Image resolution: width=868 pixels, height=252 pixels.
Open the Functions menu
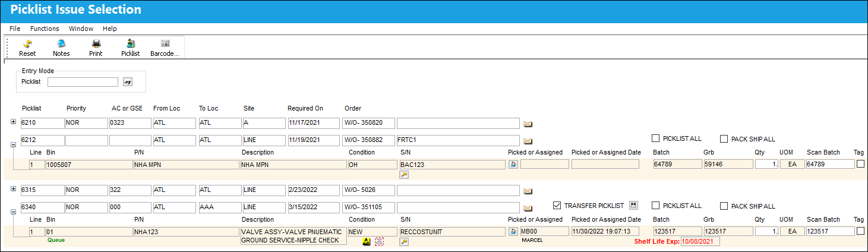tap(45, 29)
